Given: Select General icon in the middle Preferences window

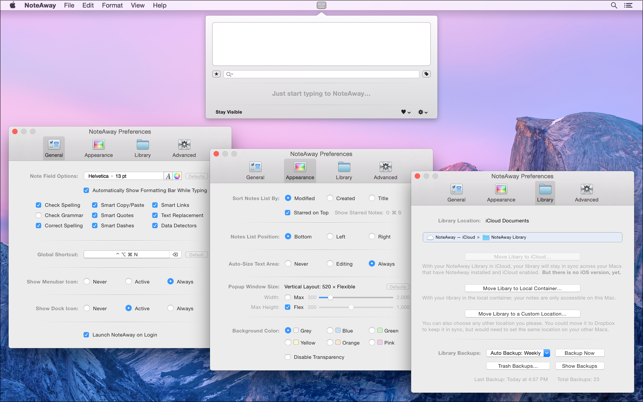Looking at the screenshot, I should [255, 170].
